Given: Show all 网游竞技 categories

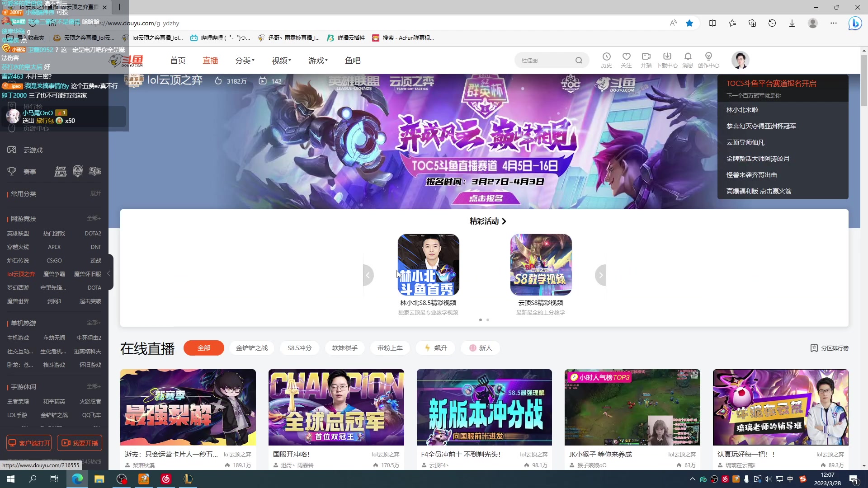Looking at the screenshot, I should tap(94, 218).
